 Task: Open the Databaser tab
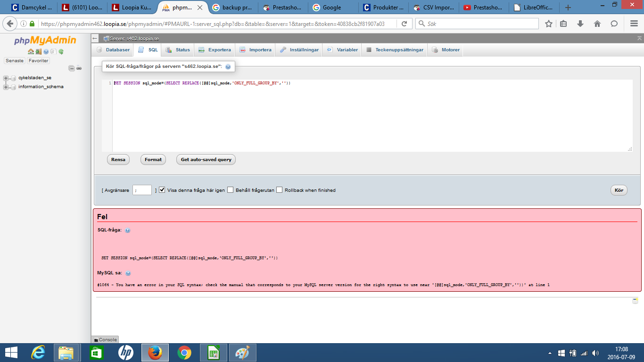tap(113, 50)
